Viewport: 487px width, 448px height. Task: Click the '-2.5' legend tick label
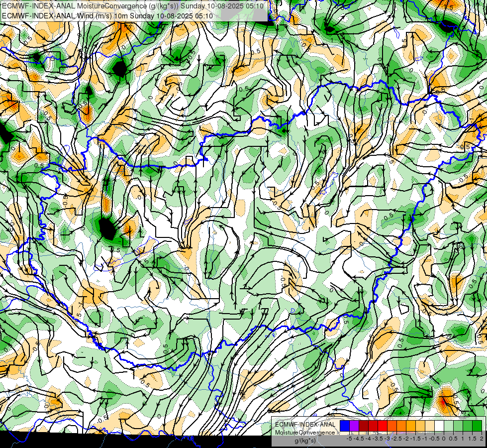(397, 439)
